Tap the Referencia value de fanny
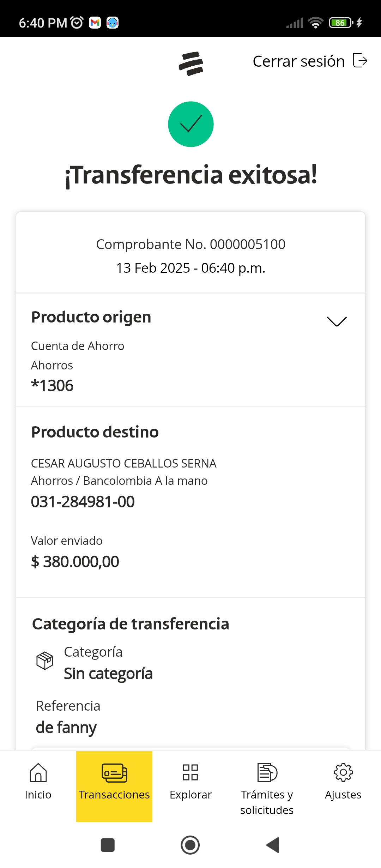This screenshot has height=868, width=381. pos(66,728)
